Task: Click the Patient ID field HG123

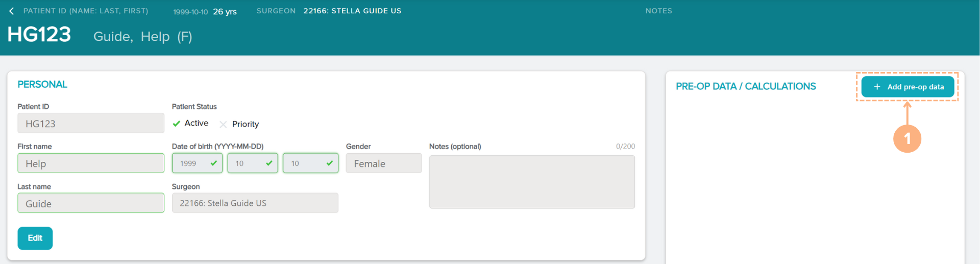Action: [91, 124]
